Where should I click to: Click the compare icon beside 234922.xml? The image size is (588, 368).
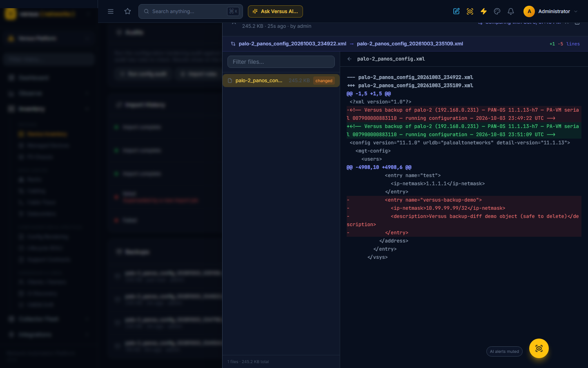tap(233, 44)
